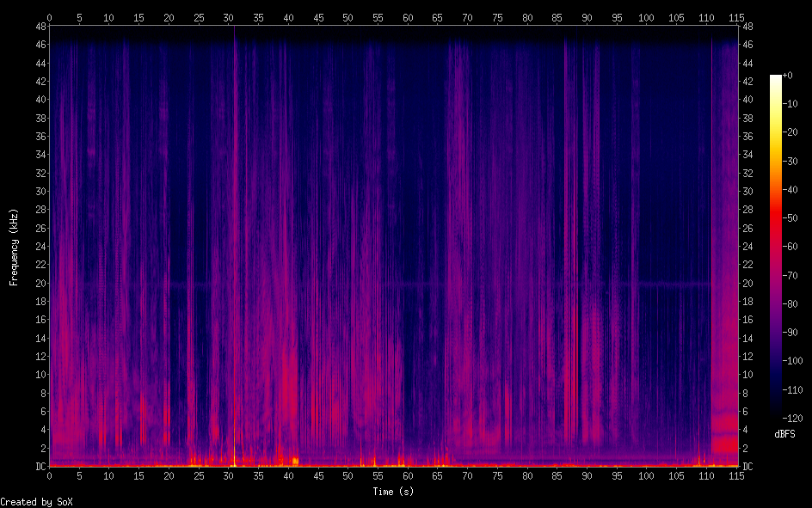
Task: Click the 0 tick on the top time axis
Action: 49,16
